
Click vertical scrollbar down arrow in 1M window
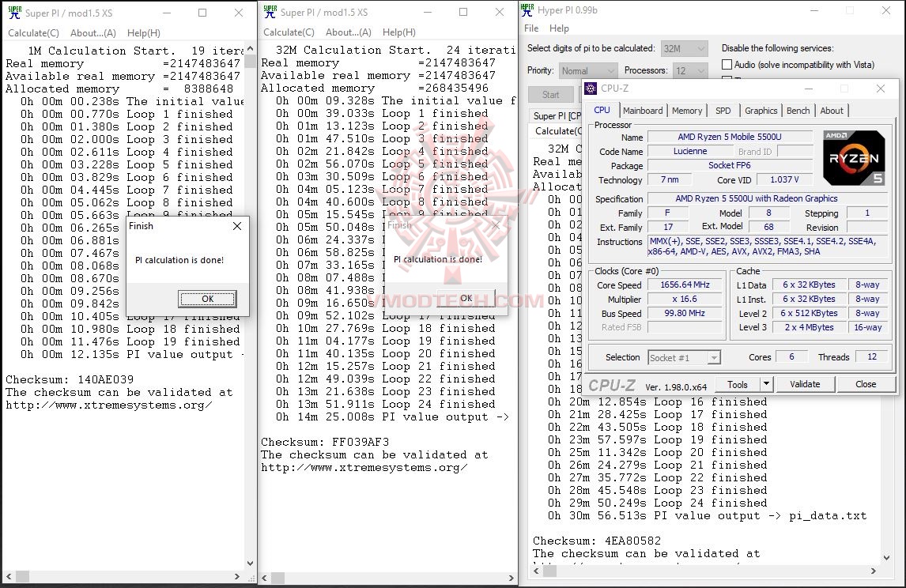[250, 563]
